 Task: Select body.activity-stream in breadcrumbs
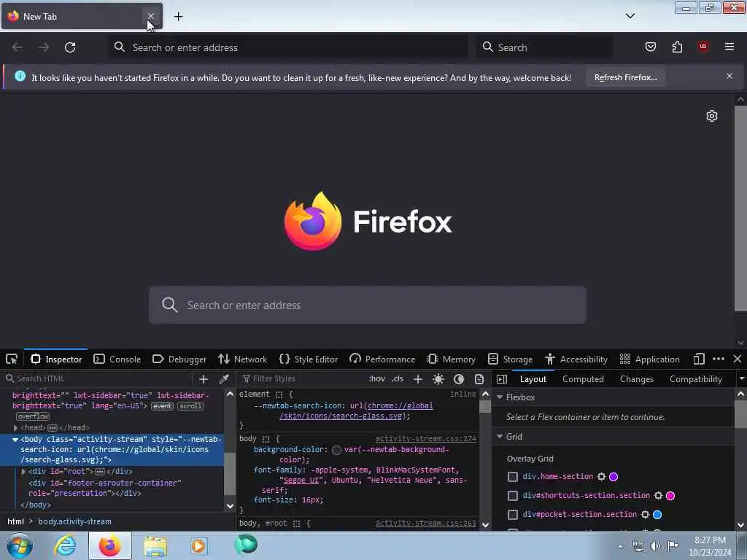tap(75, 521)
